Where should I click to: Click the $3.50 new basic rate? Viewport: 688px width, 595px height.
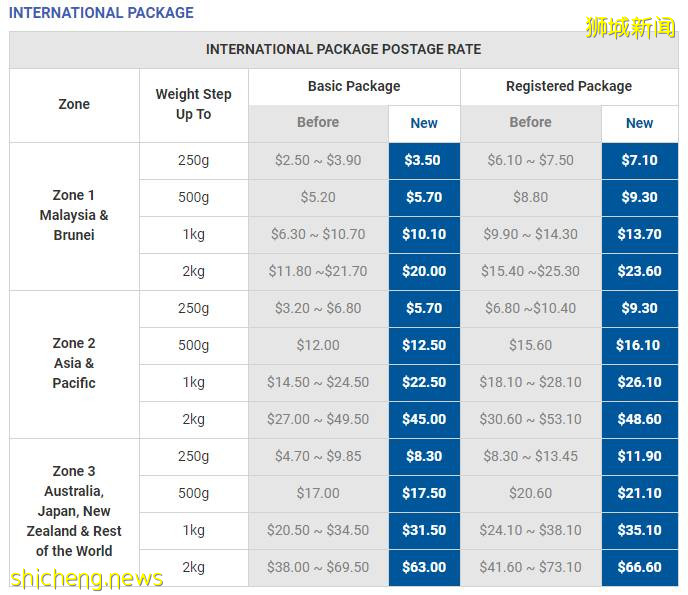[424, 160]
